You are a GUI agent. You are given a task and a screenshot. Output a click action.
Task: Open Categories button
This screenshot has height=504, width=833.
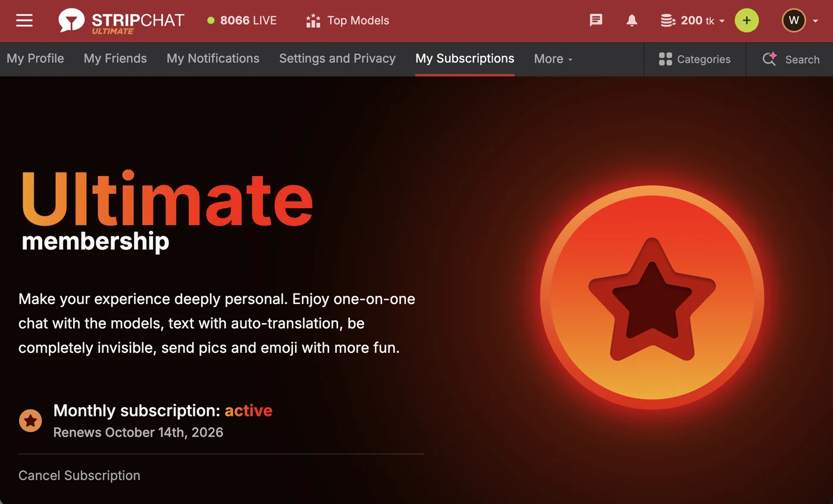tap(694, 59)
